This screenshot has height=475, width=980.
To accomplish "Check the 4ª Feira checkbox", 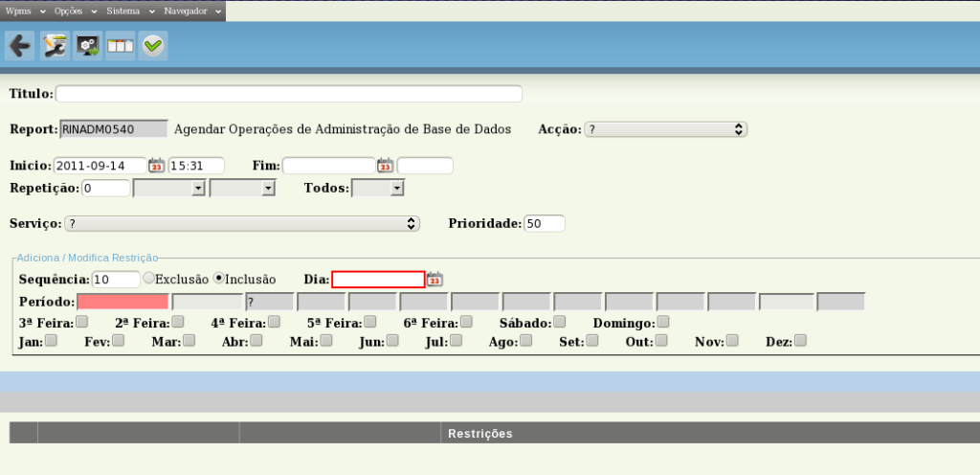I will coord(274,321).
